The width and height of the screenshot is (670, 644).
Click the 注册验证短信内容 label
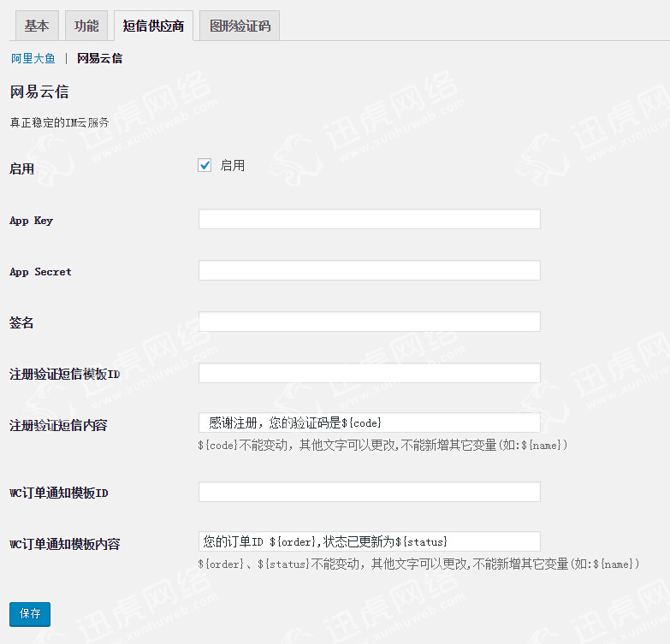(x=58, y=425)
